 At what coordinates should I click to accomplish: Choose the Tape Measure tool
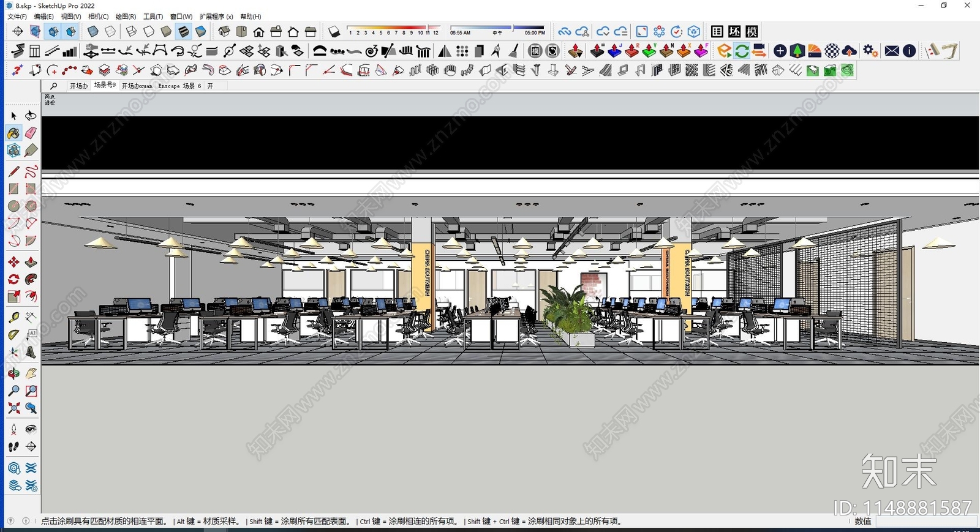13,318
